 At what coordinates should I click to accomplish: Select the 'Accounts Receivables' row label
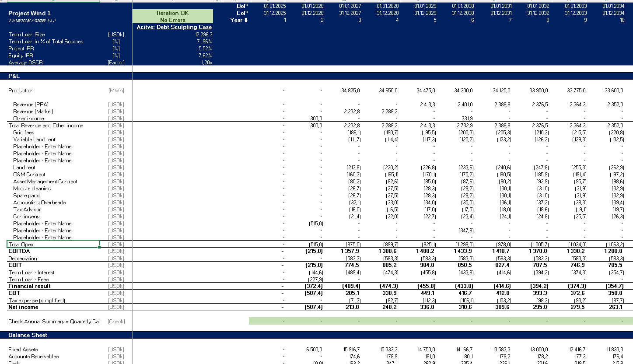(34, 357)
